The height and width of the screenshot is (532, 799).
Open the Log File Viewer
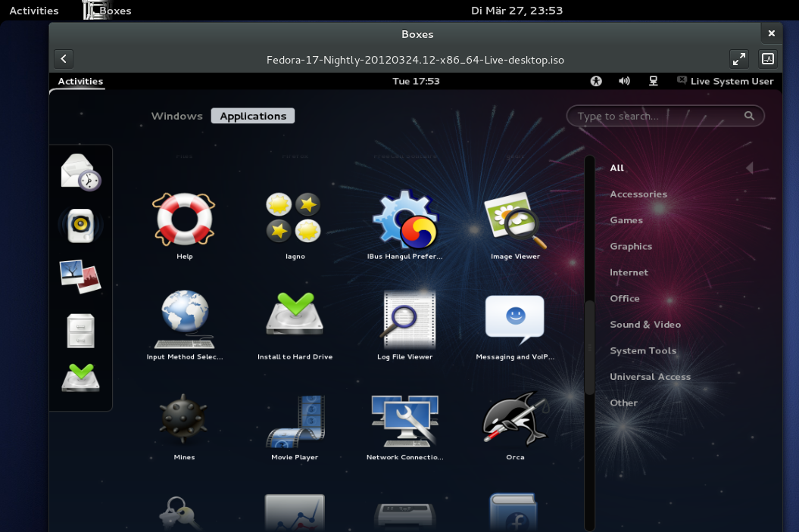[x=405, y=325]
